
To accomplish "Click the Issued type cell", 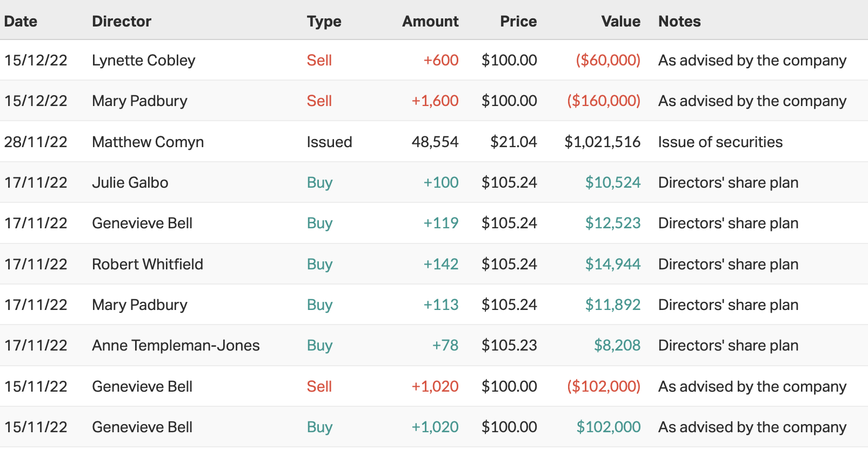I will (x=329, y=142).
